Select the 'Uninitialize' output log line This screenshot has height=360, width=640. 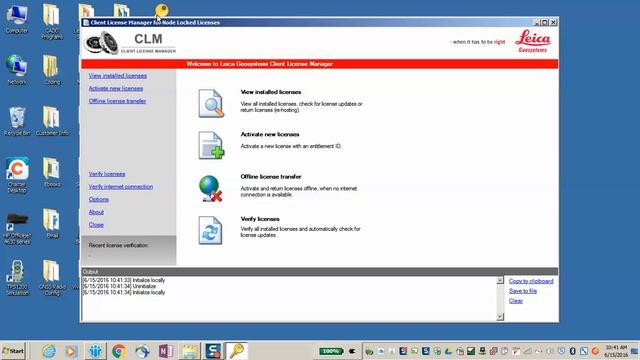(x=119, y=287)
